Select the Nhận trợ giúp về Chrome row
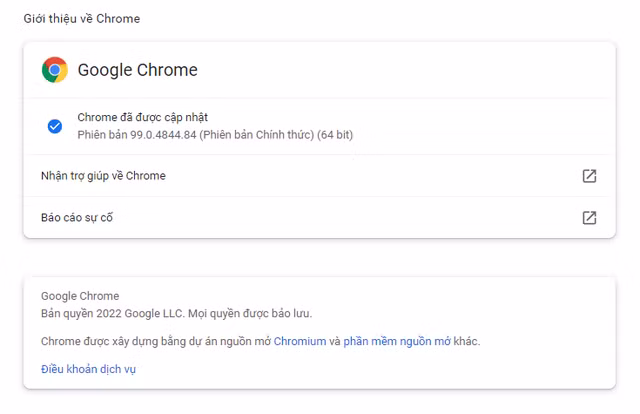Viewport: 640px width, 414px height. 319,176
